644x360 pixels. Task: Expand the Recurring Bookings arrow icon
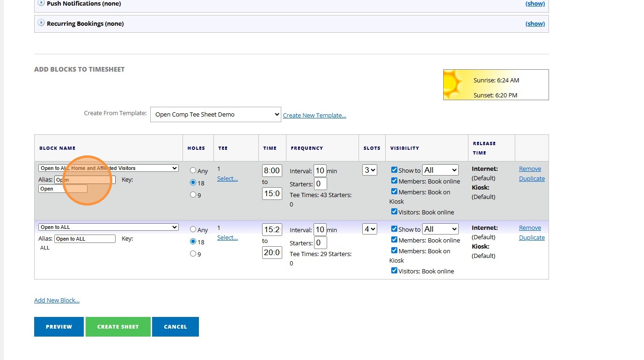point(41,23)
